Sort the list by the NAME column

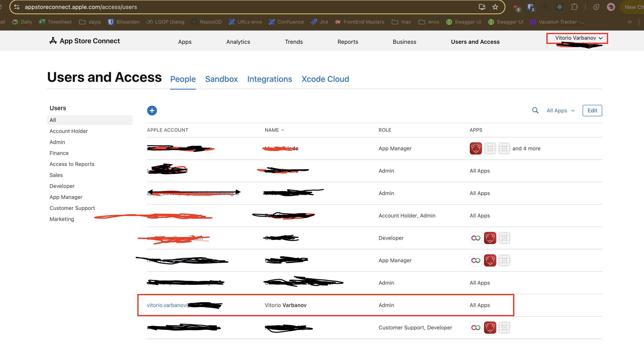pos(274,130)
